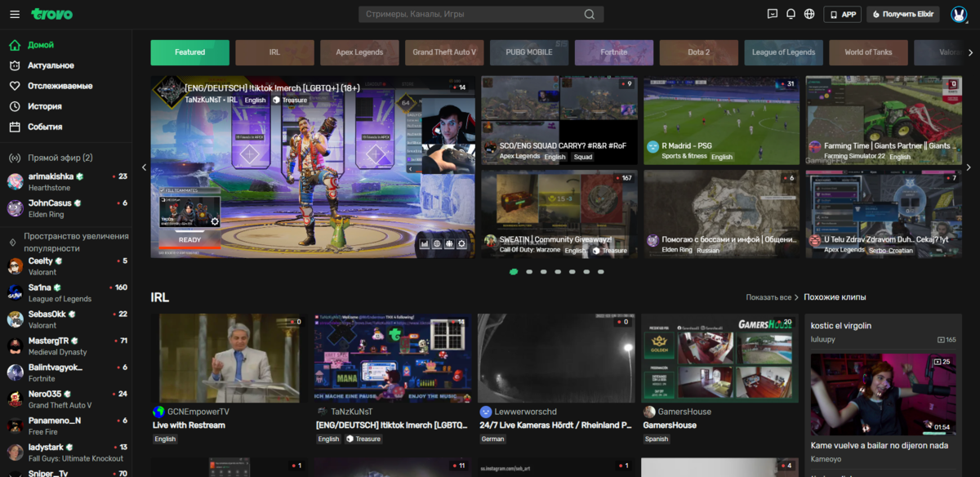Open 24/7 Live Kameras Hördt stream title
The width and height of the screenshot is (980, 477).
pos(556,425)
